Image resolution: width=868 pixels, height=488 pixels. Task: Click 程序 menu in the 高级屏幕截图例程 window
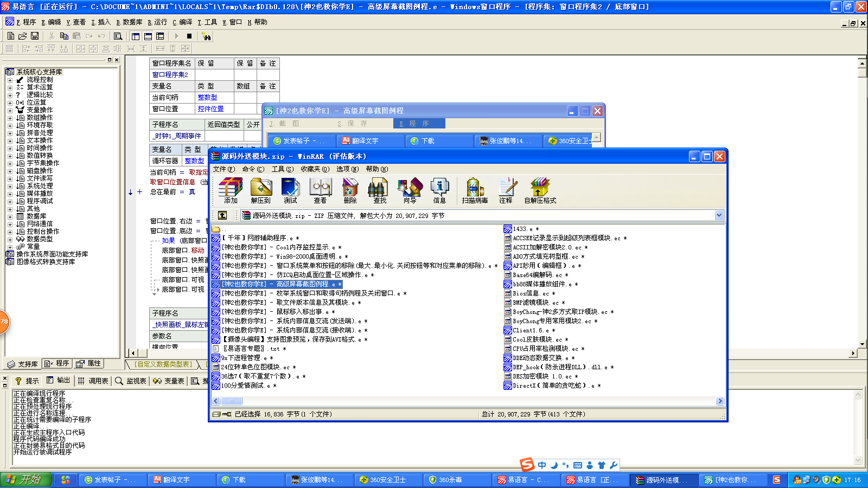[419, 124]
